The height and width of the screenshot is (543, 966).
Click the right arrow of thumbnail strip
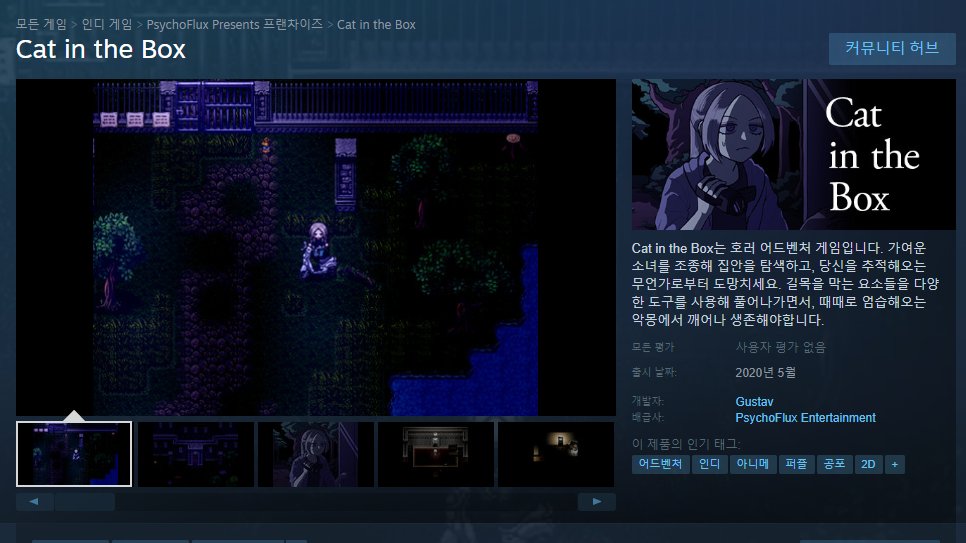click(x=597, y=502)
